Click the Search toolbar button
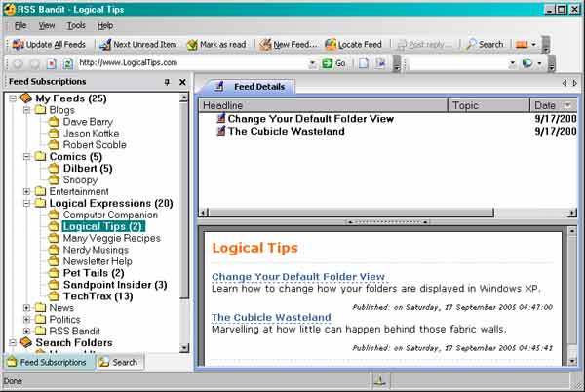This screenshot has height=392, width=585. click(x=485, y=45)
